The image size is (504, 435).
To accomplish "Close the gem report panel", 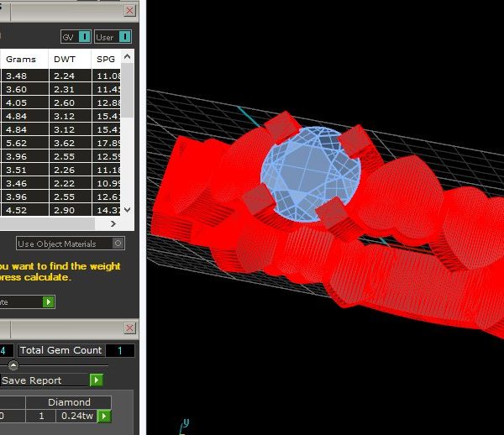I will tap(130, 328).
